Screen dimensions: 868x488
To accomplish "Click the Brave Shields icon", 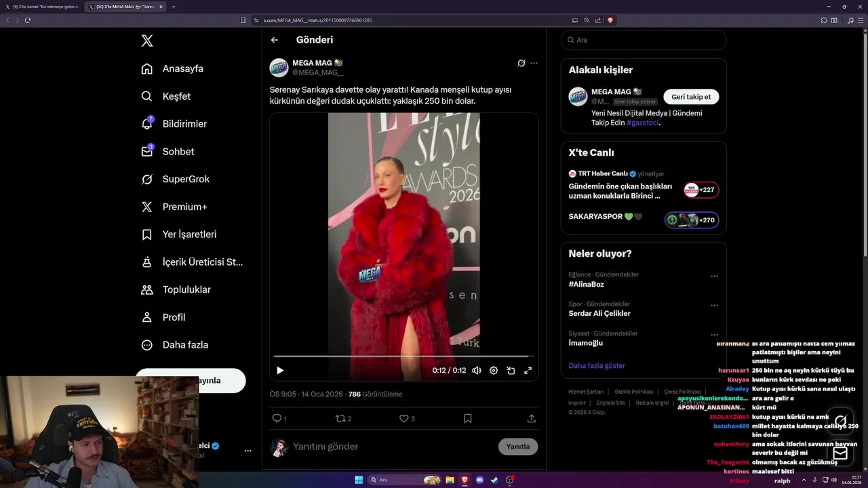I will [x=610, y=20].
